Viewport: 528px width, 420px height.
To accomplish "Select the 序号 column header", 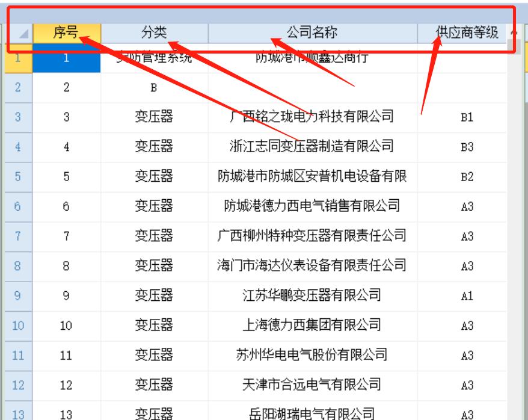I will coord(66,33).
